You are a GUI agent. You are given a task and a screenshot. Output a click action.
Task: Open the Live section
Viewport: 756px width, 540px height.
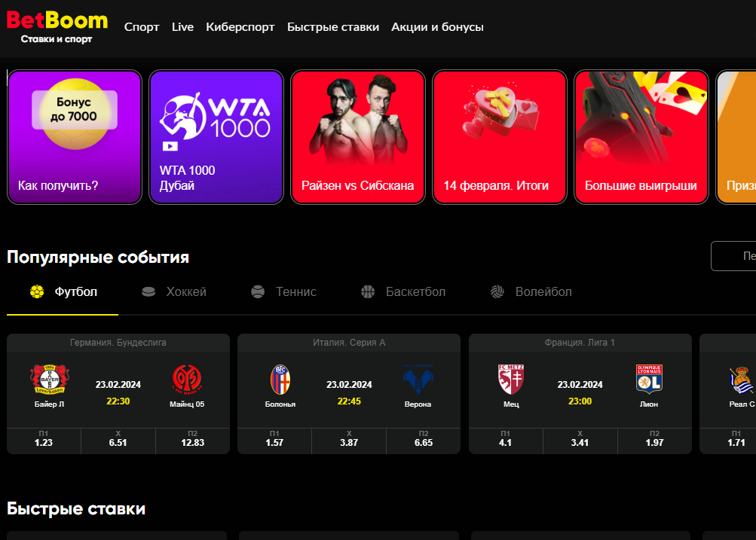[x=182, y=27]
